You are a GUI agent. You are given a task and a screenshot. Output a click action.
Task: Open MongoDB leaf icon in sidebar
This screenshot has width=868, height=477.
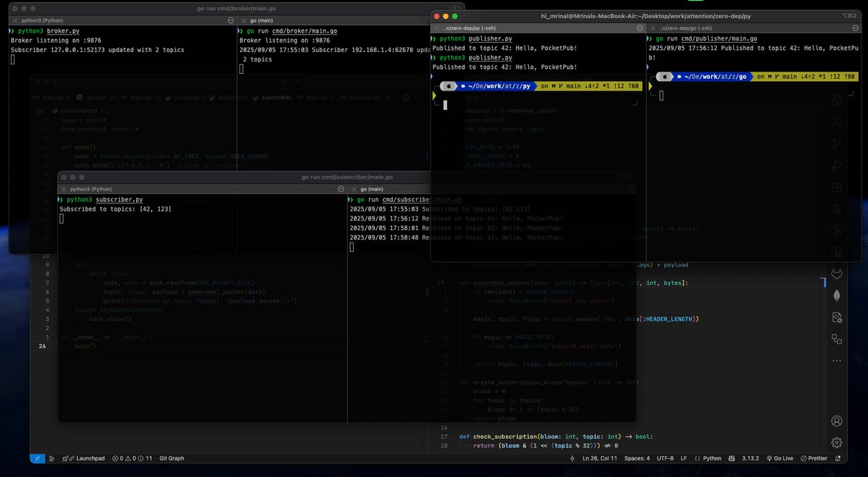click(836, 295)
